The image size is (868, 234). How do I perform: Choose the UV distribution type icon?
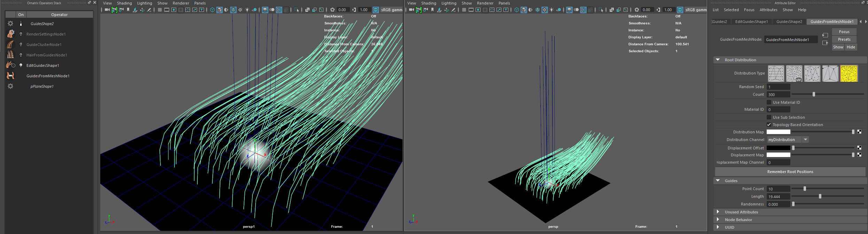(794, 73)
